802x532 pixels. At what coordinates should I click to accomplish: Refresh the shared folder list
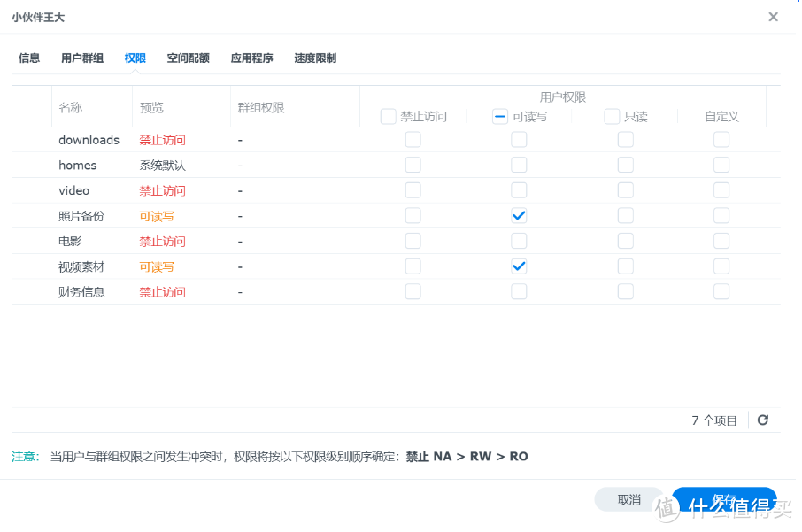[x=762, y=420]
